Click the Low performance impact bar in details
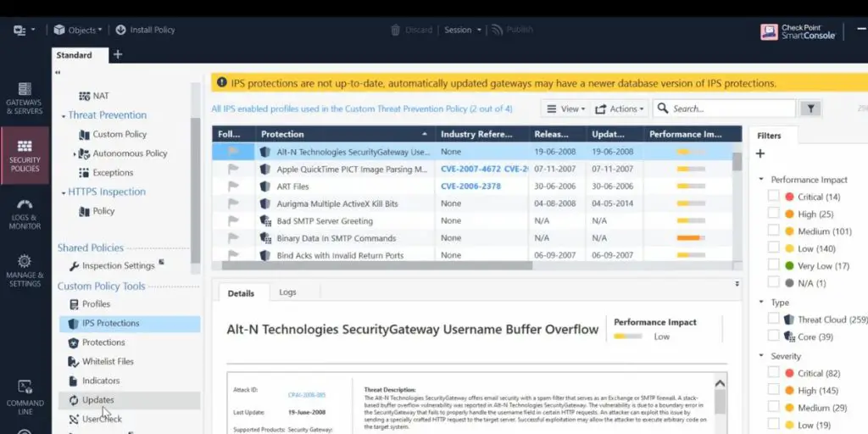The width and height of the screenshot is (868, 434). tap(628, 336)
